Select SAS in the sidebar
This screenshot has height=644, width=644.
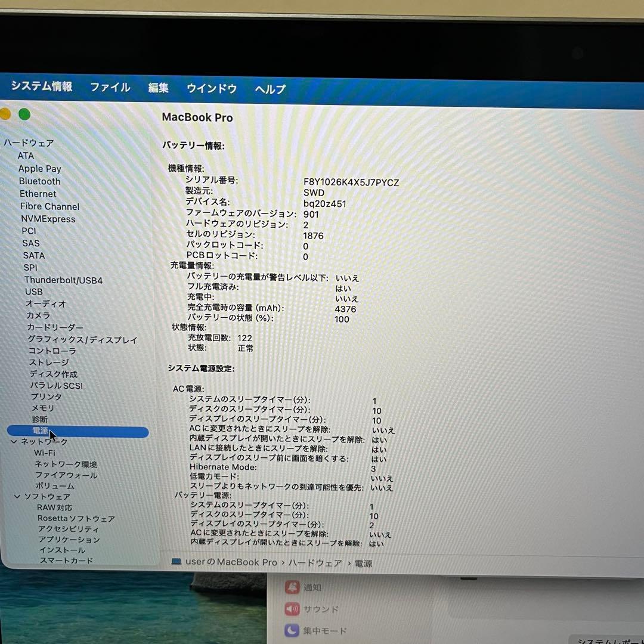click(31, 243)
